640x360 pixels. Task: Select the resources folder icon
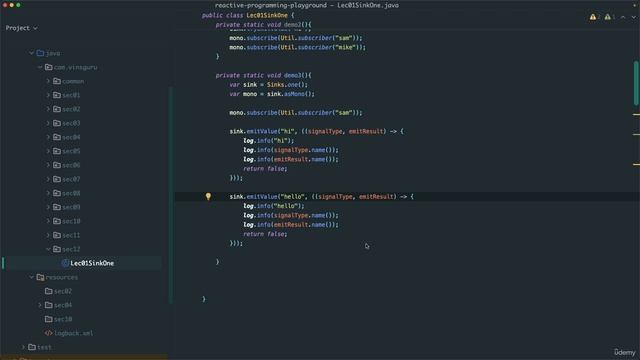[x=40, y=277]
